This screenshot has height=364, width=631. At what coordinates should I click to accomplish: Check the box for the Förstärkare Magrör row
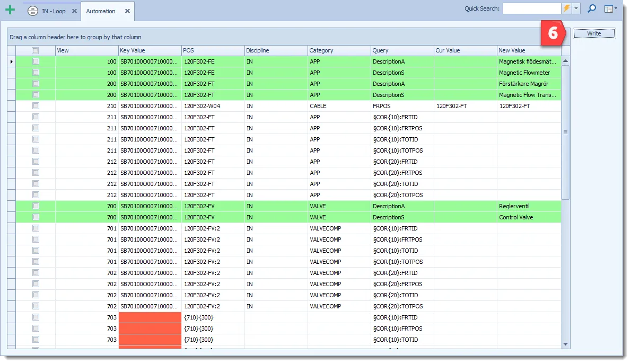36,84
